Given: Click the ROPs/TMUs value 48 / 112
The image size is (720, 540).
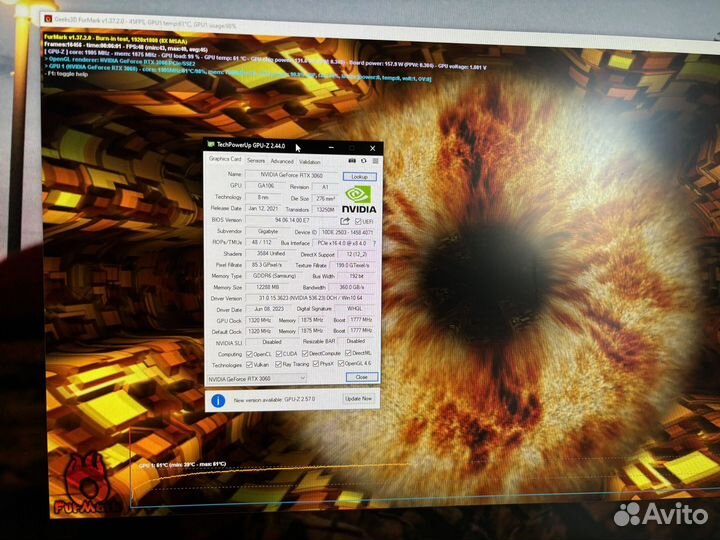Looking at the screenshot, I should (x=261, y=242).
